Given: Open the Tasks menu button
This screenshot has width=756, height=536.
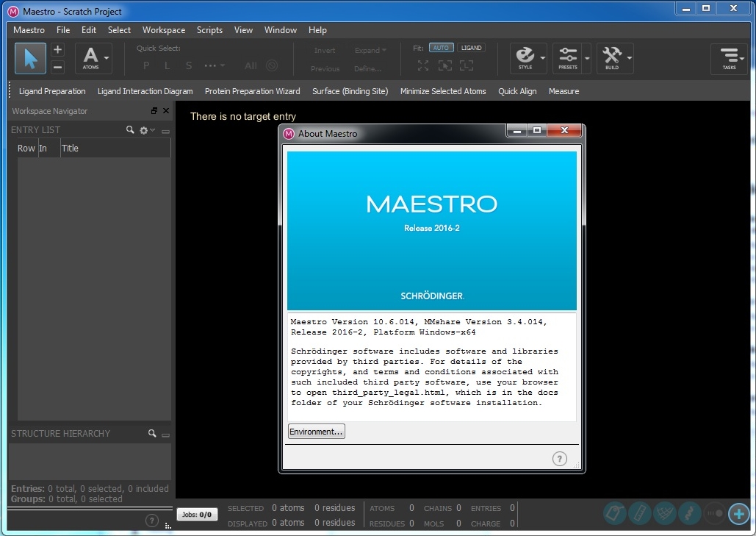Looking at the screenshot, I should (x=729, y=58).
